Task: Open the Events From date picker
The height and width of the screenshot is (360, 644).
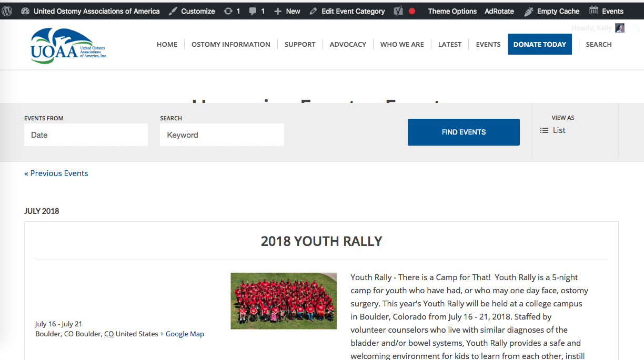Action: click(x=86, y=135)
